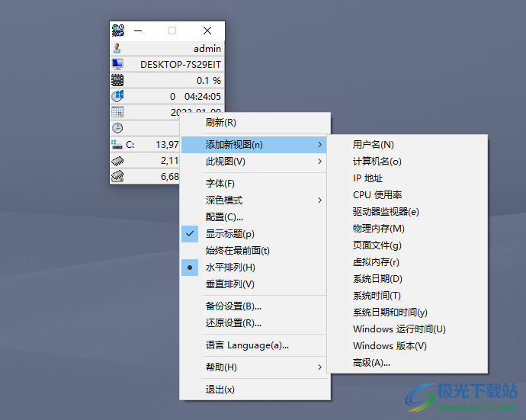
Task: Click the 0.1 % CPU usage value
Action: [x=209, y=81]
